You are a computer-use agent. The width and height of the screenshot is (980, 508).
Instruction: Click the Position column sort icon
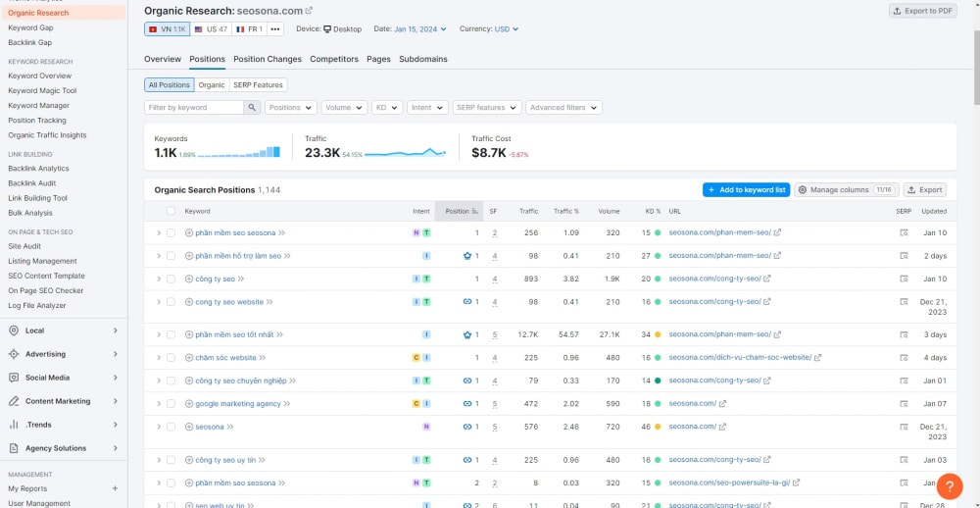pos(475,212)
